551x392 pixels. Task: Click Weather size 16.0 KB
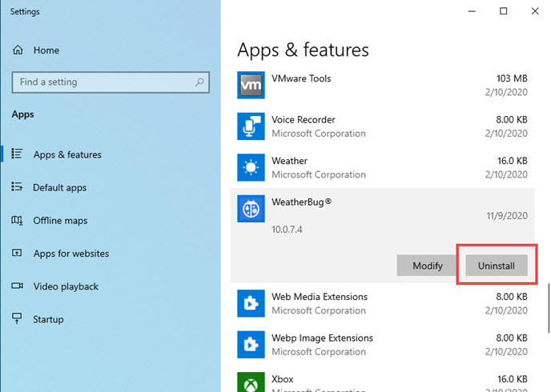tap(513, 161)
